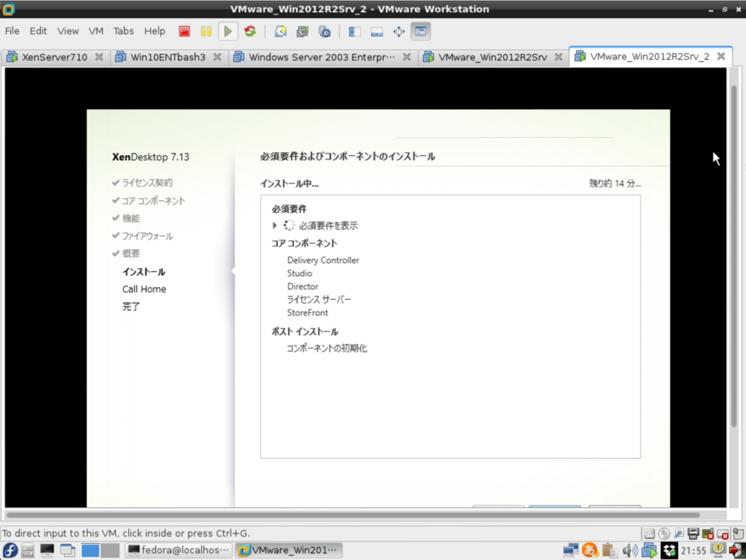746x560 pixels.
Task: Click the disconnected sound card status icon
Action: 708,534
